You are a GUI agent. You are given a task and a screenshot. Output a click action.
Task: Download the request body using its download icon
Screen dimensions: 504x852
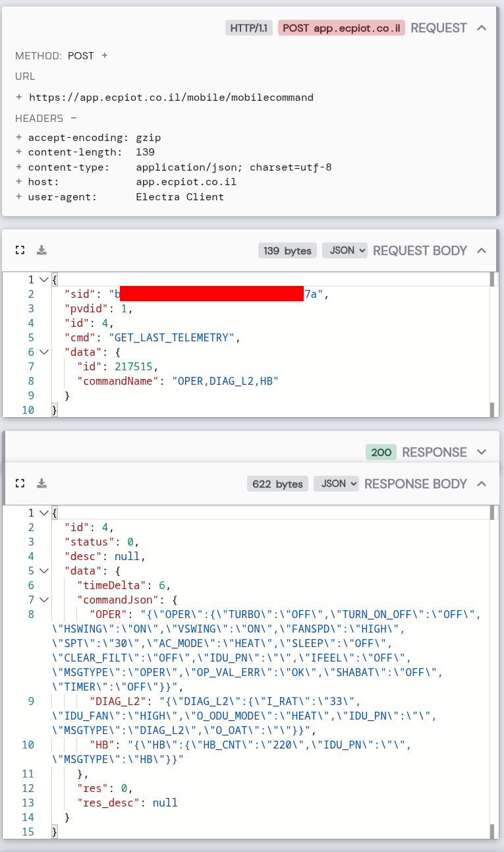tap(41, 250)
